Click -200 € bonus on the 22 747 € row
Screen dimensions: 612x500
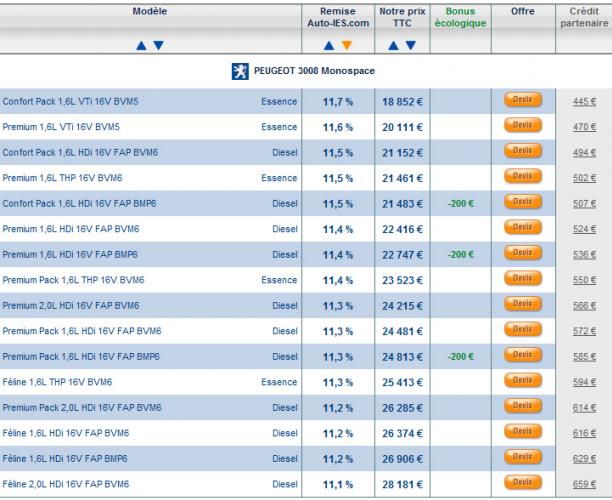(x=461, y=254)
